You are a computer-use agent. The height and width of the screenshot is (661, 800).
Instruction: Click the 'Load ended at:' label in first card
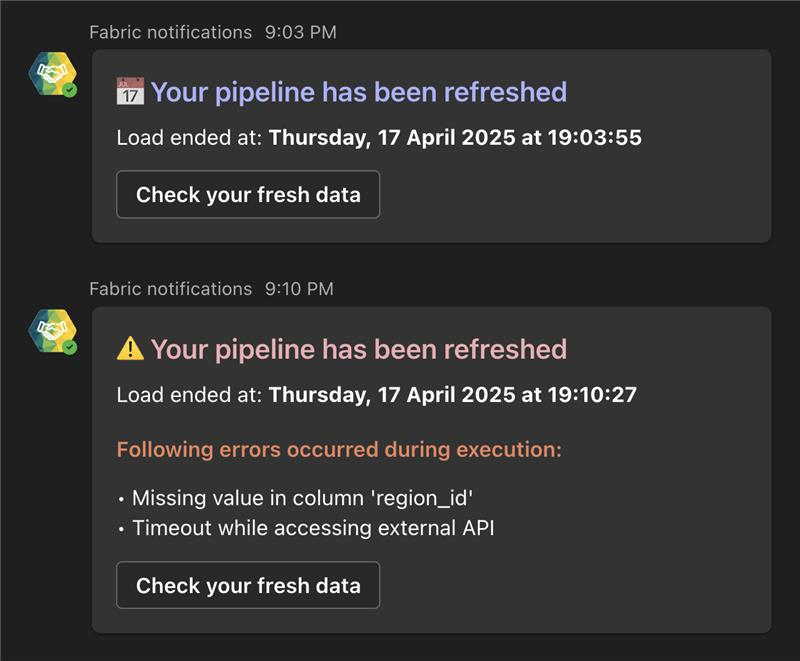(189, 138)
